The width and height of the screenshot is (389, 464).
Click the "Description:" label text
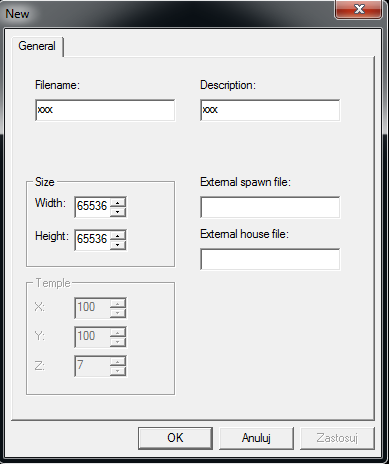[228, 85]
